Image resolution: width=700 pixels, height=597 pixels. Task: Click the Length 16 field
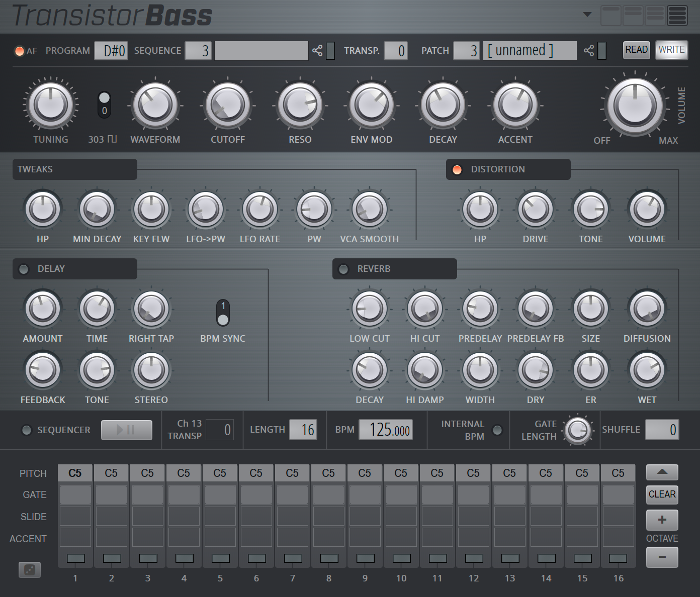[x=303, y=430]
